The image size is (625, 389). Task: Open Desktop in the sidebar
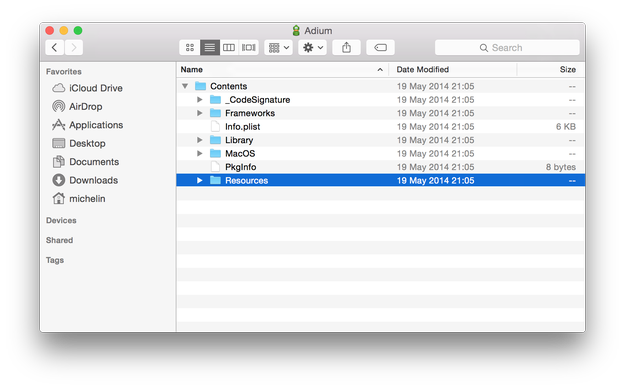(x=79, y=143)
